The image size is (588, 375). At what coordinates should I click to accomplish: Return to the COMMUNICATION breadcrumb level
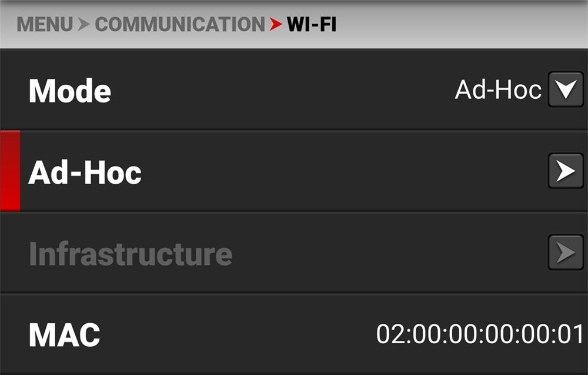tap(180, 24)
